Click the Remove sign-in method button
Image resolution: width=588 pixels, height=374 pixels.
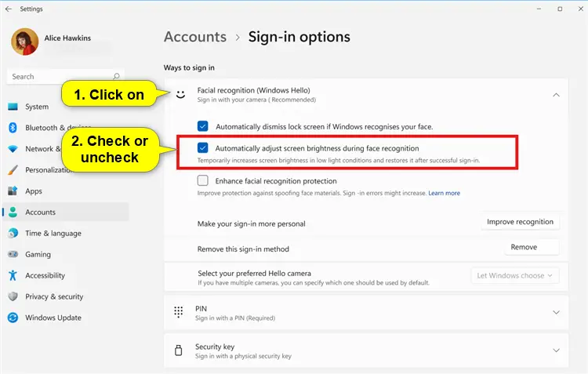tap(532, 247)
